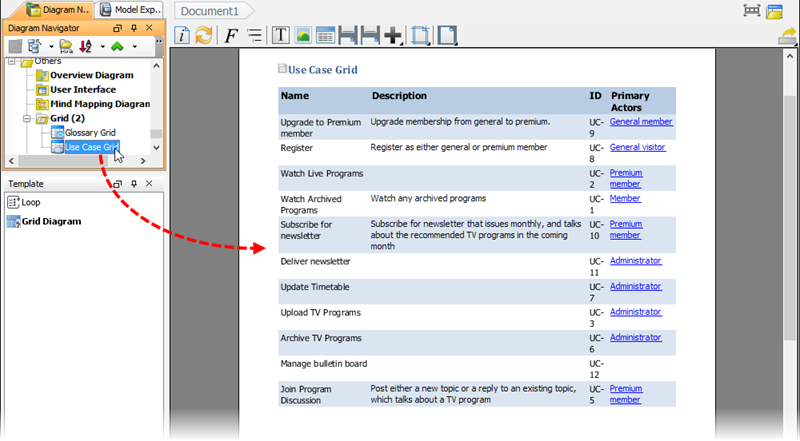Click the fit-width icon at top right
This screenshot has height=441, width=800.
[752, 11]
